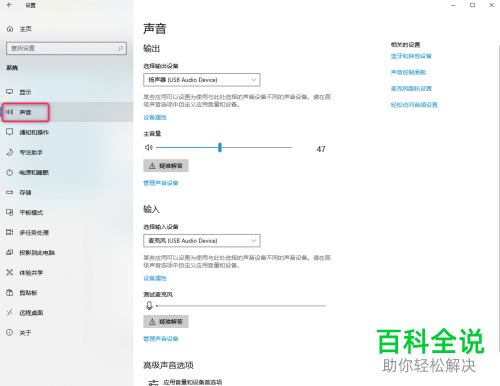Screen dimensions: 500x386
Task: Expand the 扬声器 output device dropdown
Action: 202,80
